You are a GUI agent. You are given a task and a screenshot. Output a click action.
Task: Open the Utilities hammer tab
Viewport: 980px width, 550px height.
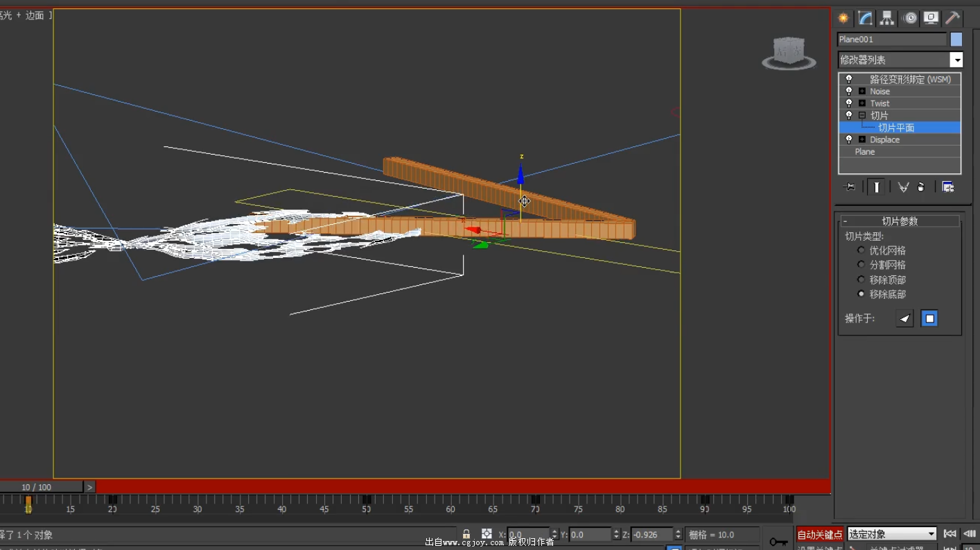click(953, 18)
